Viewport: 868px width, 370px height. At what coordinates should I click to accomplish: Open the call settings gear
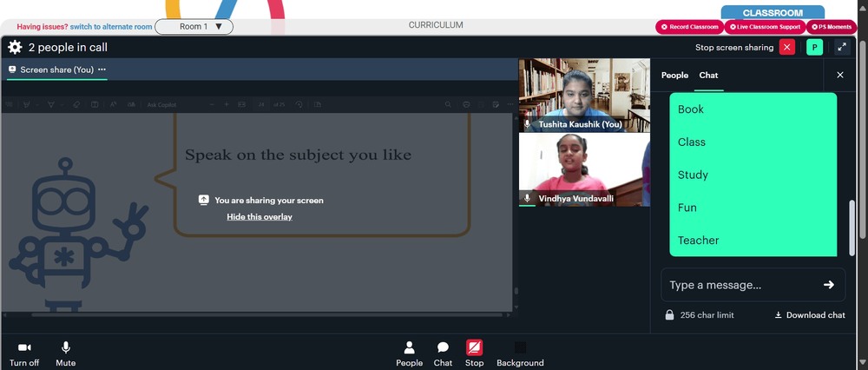point(15,47)
